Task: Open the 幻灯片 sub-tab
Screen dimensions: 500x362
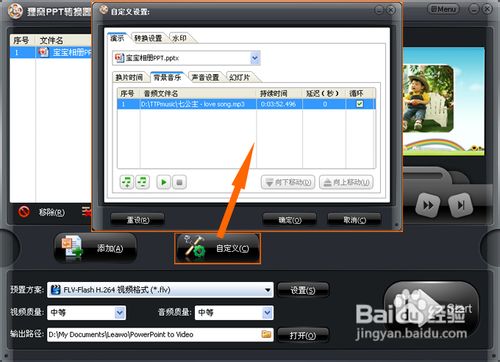Action: pyautogui.click(x=240, y=77)
